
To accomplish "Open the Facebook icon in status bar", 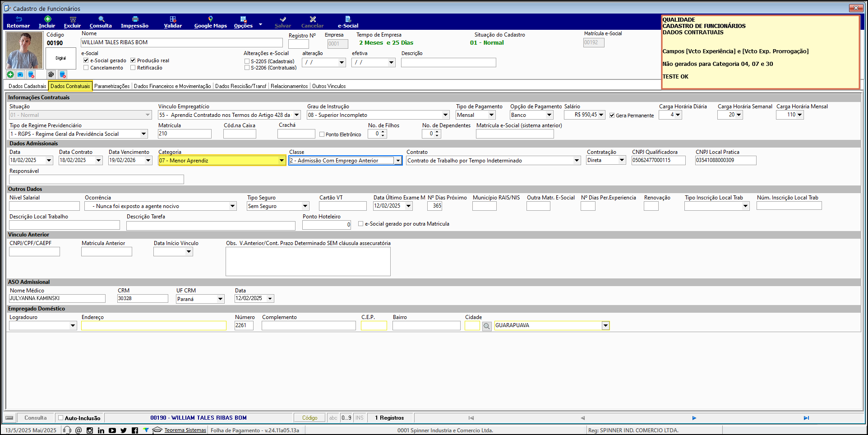I will [135, 430].
